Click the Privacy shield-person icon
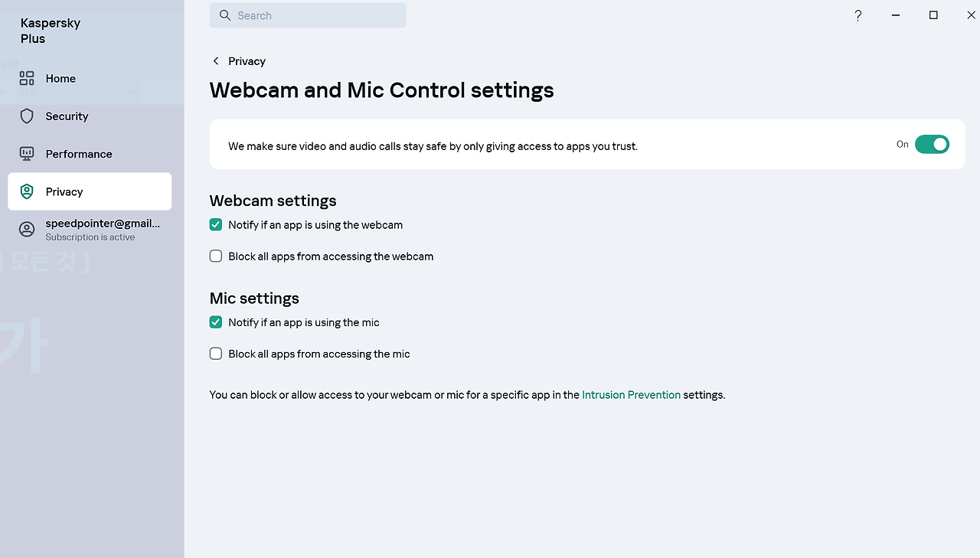 pos(27,191)
